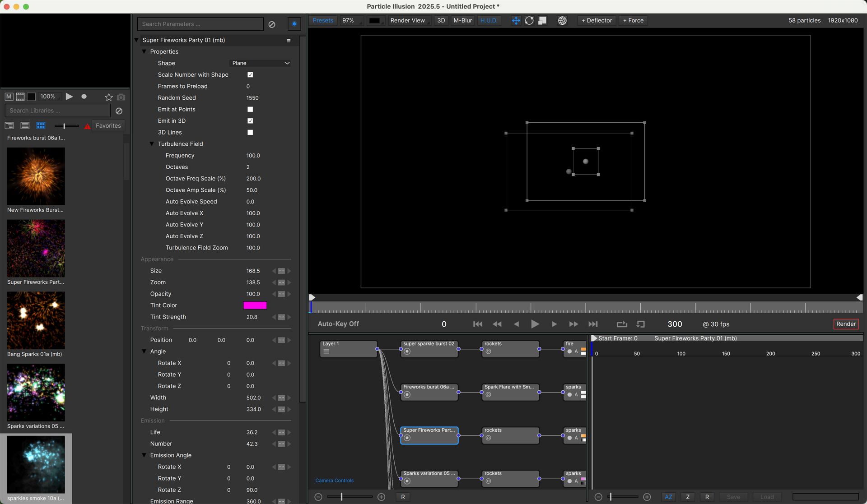Image resolution: width=867 pixels, height=504 pixels.
Task: Collapse the Turbulence Field section
Action: [x=152, y=144]
